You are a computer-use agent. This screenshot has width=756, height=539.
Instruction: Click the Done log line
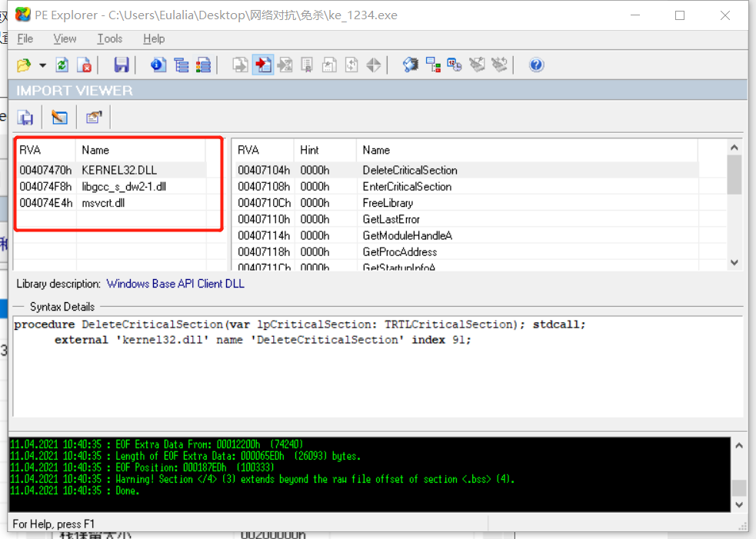[75, 491]
